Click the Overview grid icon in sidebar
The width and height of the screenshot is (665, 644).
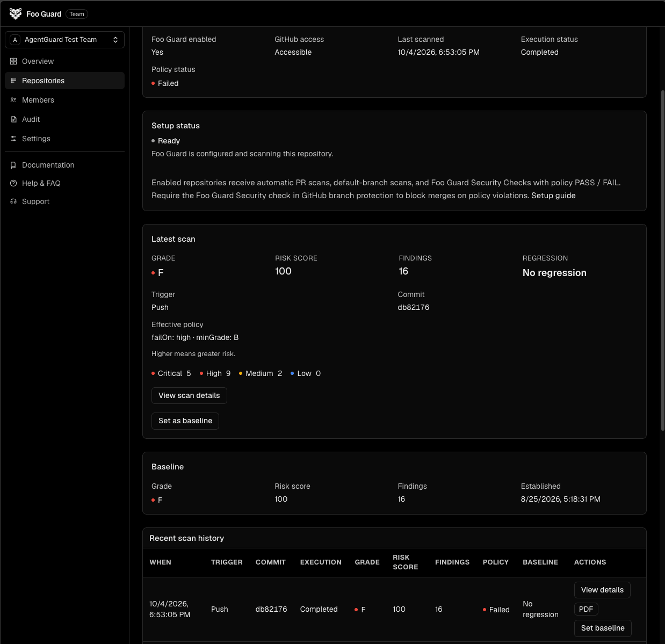pos(13,61)
